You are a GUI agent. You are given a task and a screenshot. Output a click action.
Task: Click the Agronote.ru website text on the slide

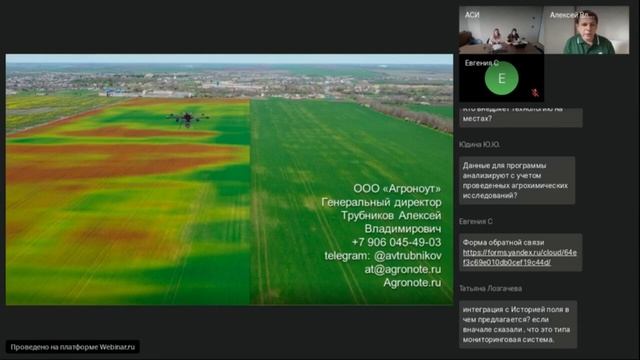click(412, 282)
